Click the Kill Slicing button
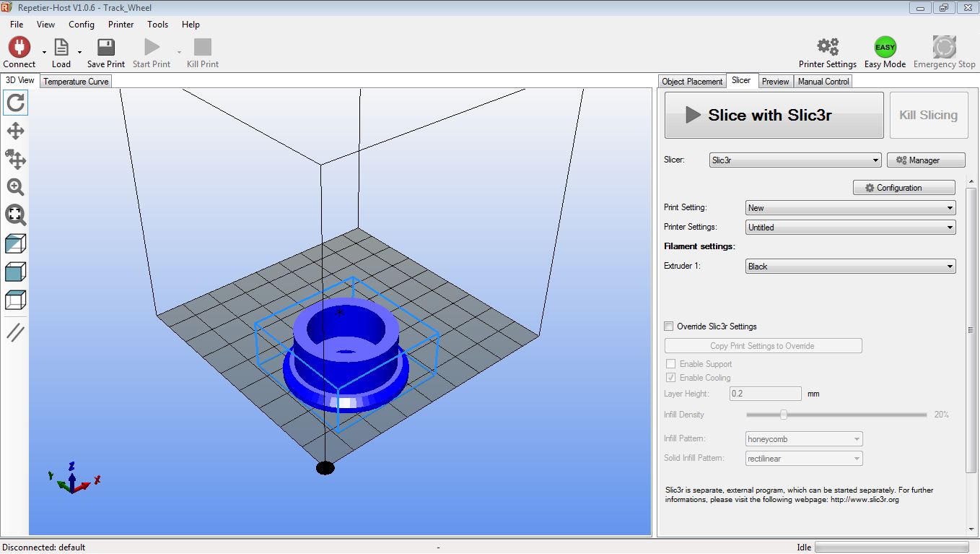980x554 pixels. tap(928, 115)
